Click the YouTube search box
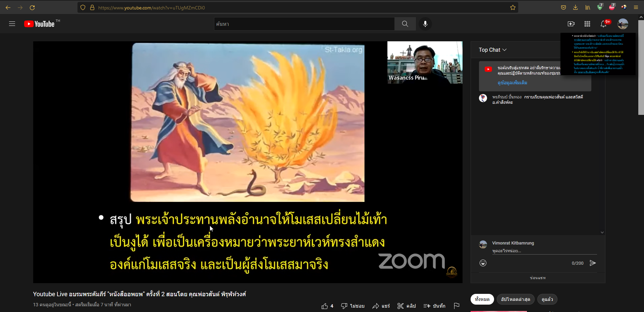Viewport: 644px width, 312px height. tap(304, 24)
